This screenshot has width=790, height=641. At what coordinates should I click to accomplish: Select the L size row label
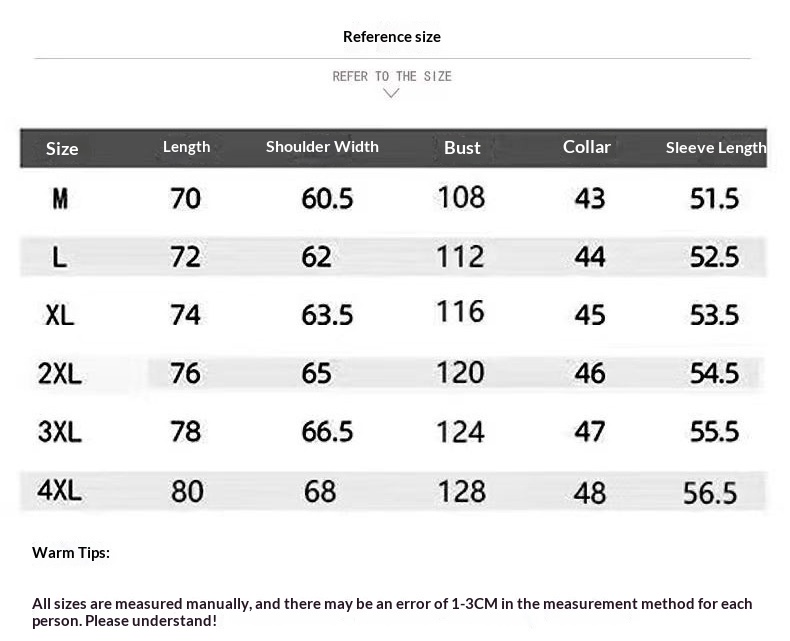[x=60, y=258]
